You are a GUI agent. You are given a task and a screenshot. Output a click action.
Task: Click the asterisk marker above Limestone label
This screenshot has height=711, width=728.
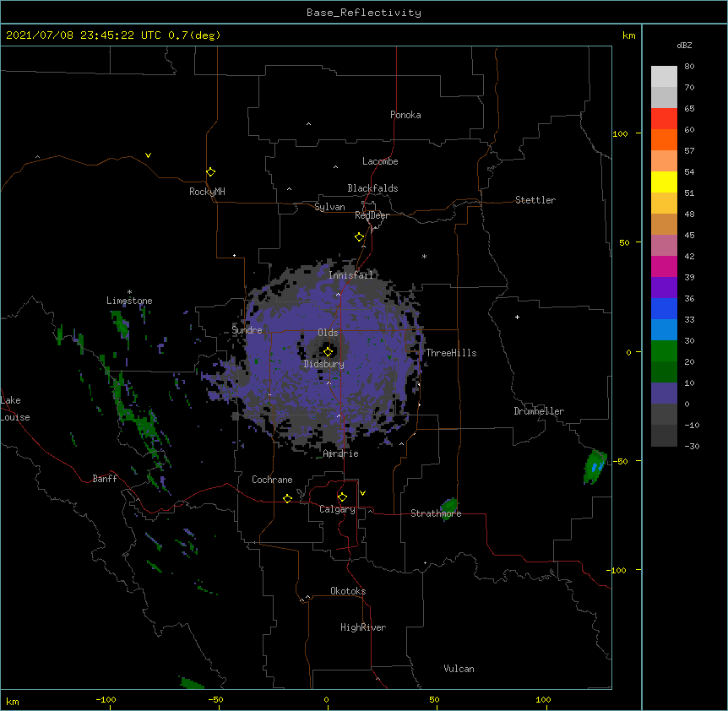click(129, 292)
